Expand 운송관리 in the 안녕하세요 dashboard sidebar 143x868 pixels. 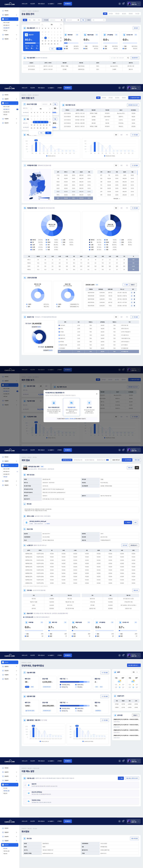click(9, 671)
